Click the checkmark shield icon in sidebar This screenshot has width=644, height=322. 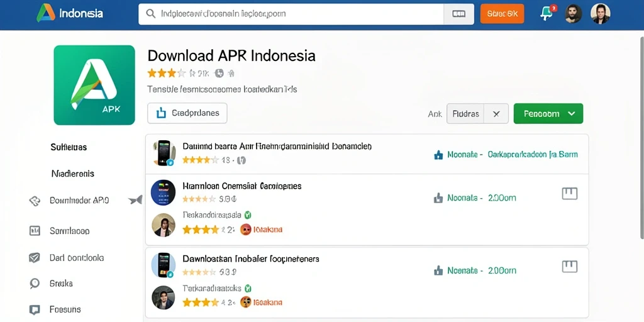35,258
